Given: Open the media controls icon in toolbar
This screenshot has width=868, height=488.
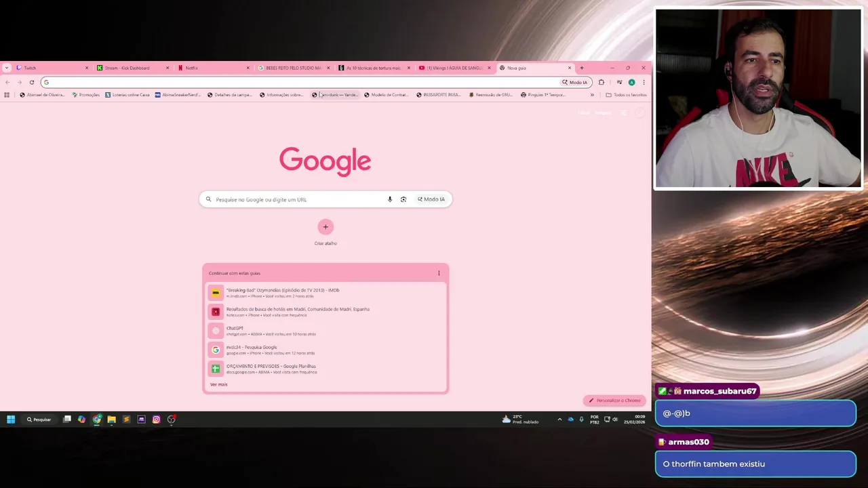Looking at the screenshot, I should 619,82.
